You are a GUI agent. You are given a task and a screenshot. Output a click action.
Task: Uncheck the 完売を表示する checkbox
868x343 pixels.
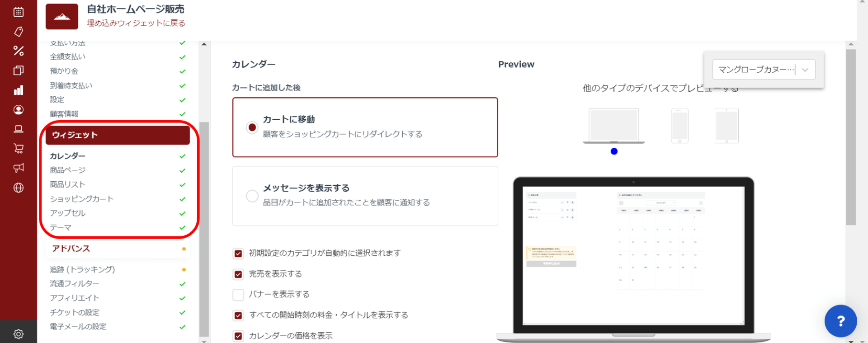pyautogui.click(x=238, y=274)
